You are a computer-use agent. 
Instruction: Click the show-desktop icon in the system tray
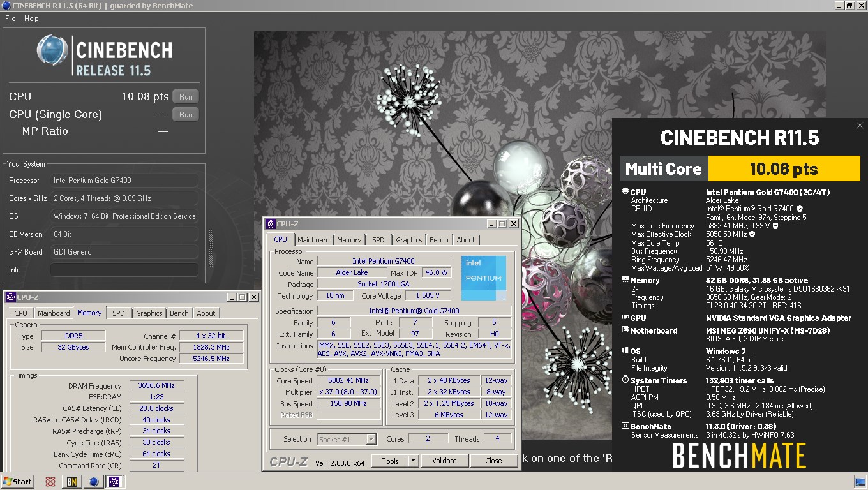[859, 482]
